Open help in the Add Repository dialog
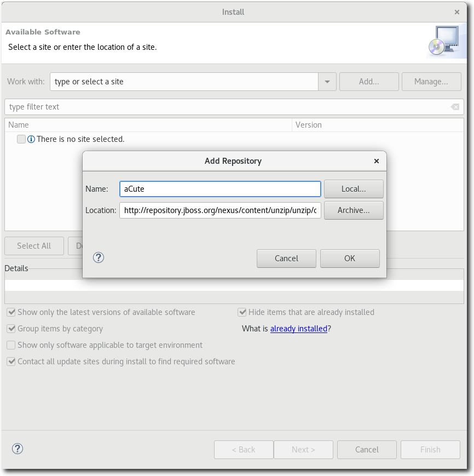Screen dimensions: 474x476 [x=99, y=257]
